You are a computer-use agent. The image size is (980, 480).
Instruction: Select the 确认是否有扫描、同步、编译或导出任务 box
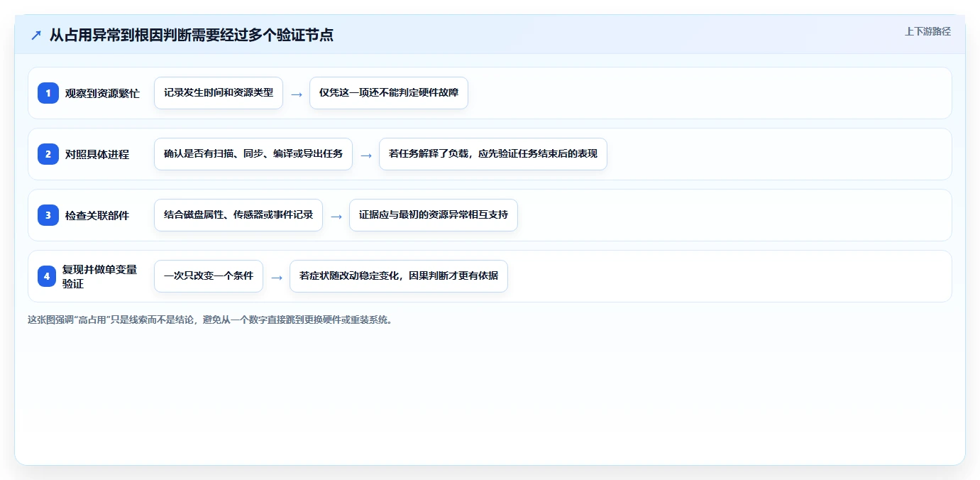pyautogui.click(x=253, y=154)
